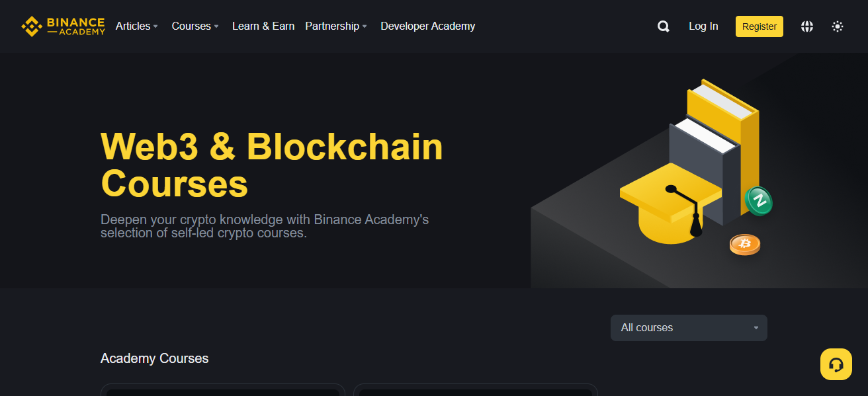
Task: Click the 'Deepen your crypto knowledge' description
Action: click(265, 226)
